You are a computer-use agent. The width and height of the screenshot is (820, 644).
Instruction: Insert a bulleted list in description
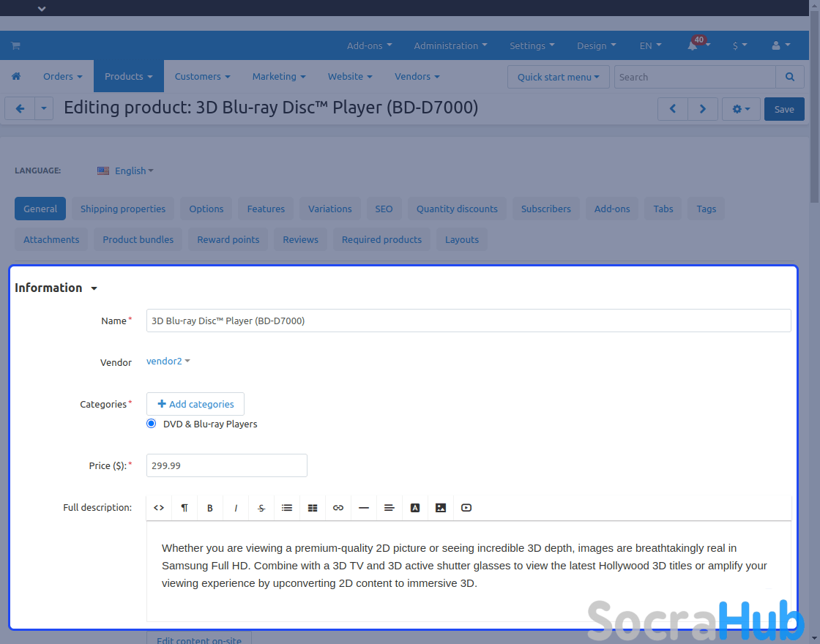tap(287, 508)
